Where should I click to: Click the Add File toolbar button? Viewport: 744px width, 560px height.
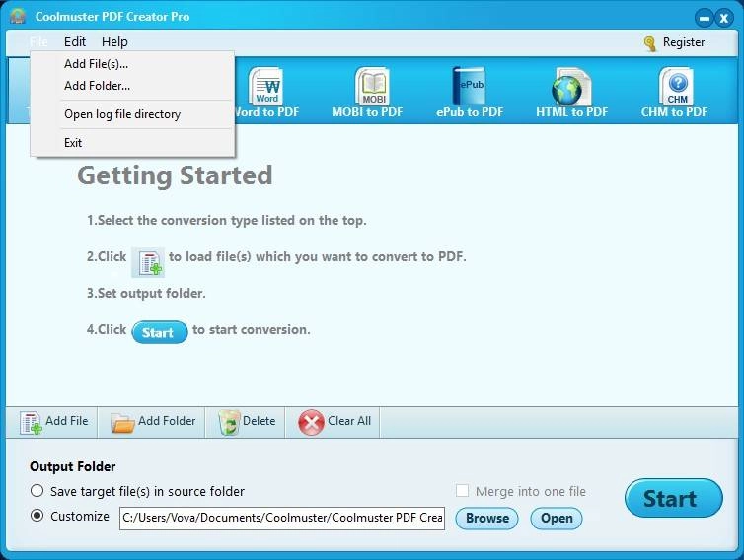tap(52, 422)
